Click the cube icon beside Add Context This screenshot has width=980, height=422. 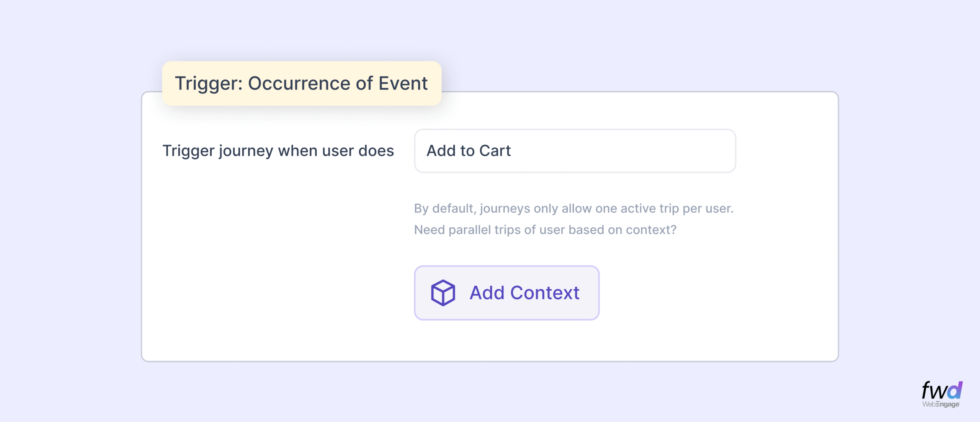443,293
